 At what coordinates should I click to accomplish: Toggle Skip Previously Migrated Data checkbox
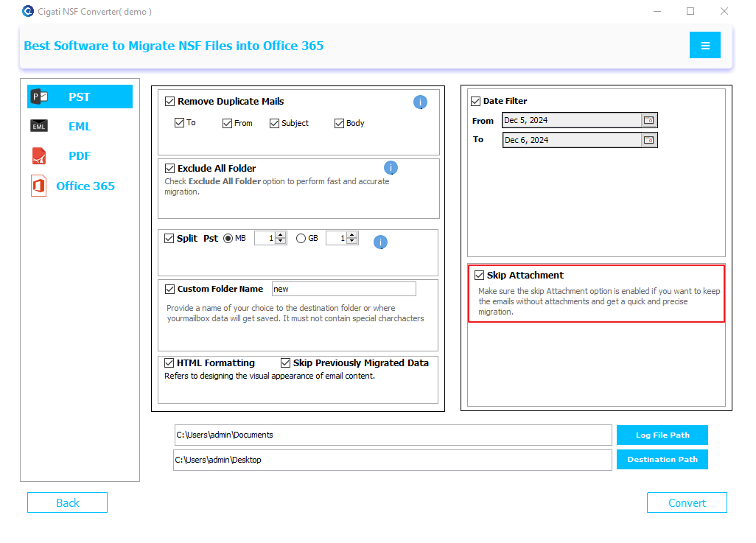point(285,362)
